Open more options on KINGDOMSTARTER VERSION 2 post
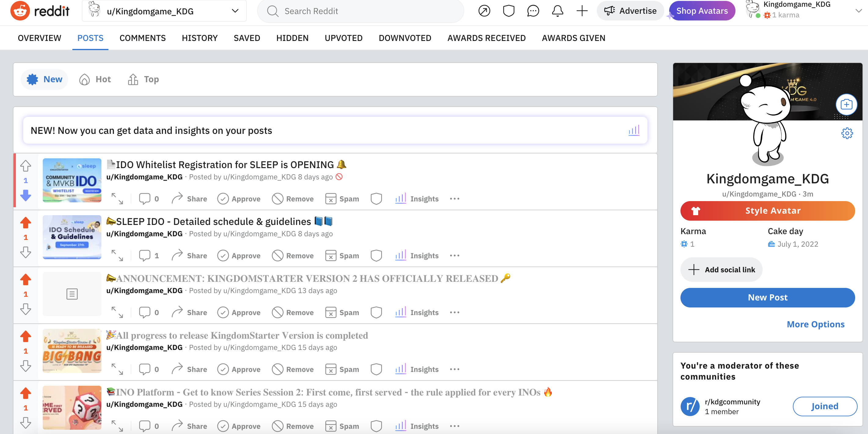 pyautogui.click(x=454, y=312)
